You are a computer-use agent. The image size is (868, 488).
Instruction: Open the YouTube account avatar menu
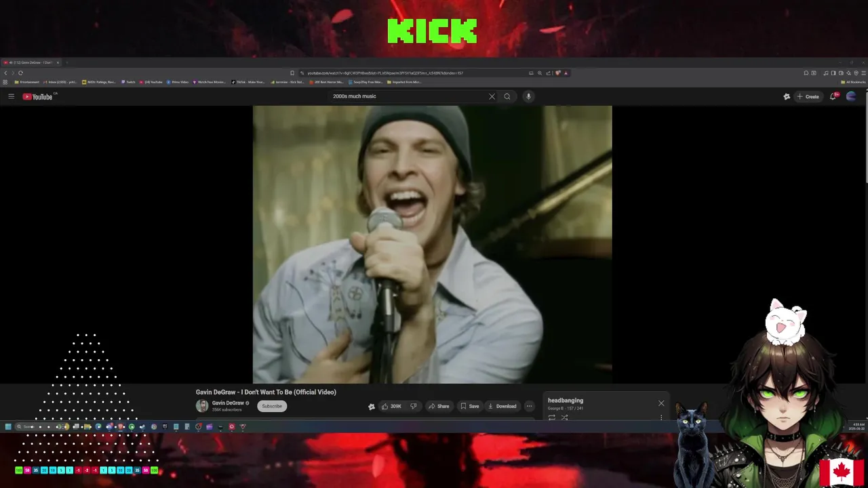[x=851, y=96]
